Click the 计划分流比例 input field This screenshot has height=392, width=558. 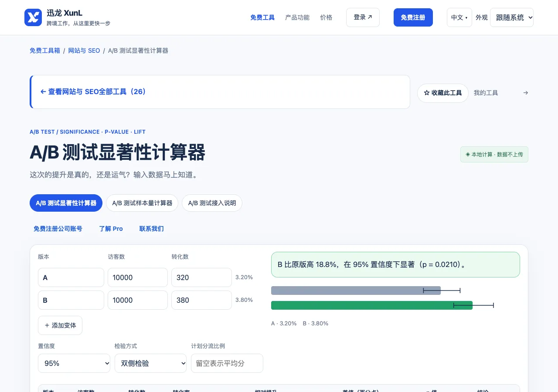(x=227, y=363)
